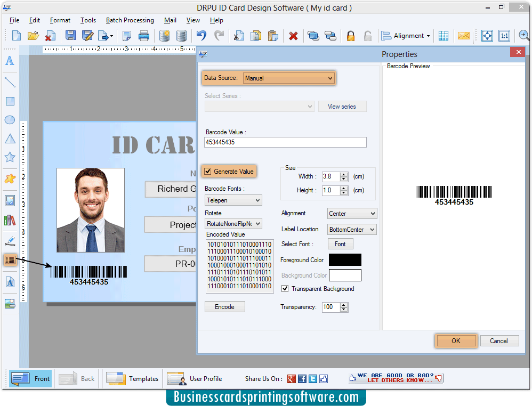Select the Text tool in sidebar
The height and width of the screenshot is (406, 532).
click(x=10, y=61)
